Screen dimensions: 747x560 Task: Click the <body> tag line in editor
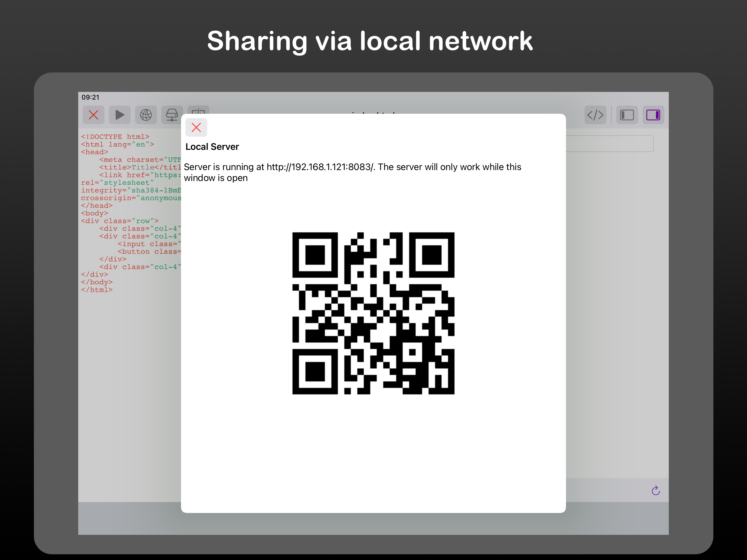[95, 213]
